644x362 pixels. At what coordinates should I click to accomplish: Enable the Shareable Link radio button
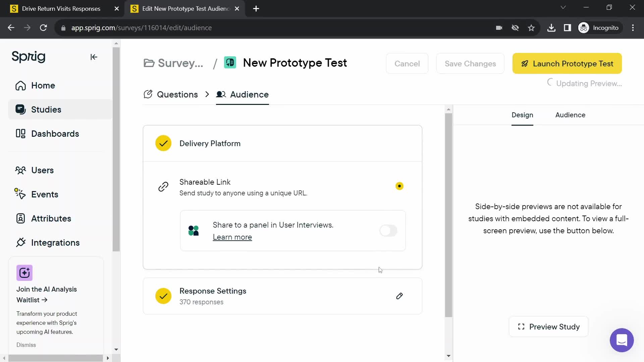(399, 186)
